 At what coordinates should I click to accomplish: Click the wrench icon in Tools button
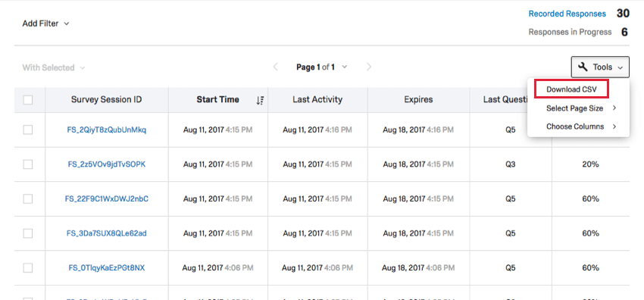(x=583, y=67)
